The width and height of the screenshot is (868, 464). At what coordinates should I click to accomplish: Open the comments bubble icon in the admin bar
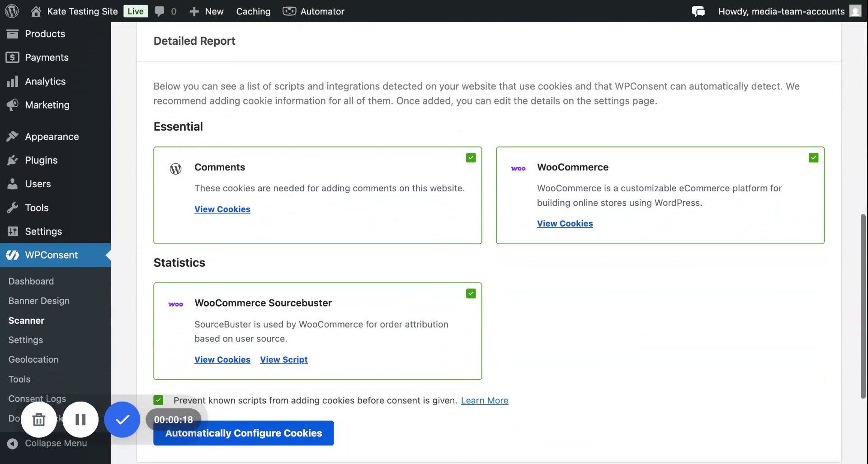click(160, 11)
